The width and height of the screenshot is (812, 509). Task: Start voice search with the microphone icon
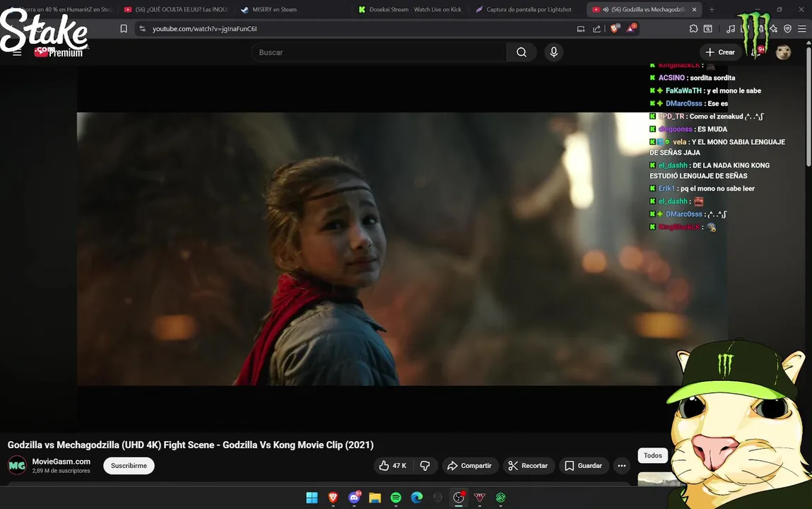pos(553,52)
